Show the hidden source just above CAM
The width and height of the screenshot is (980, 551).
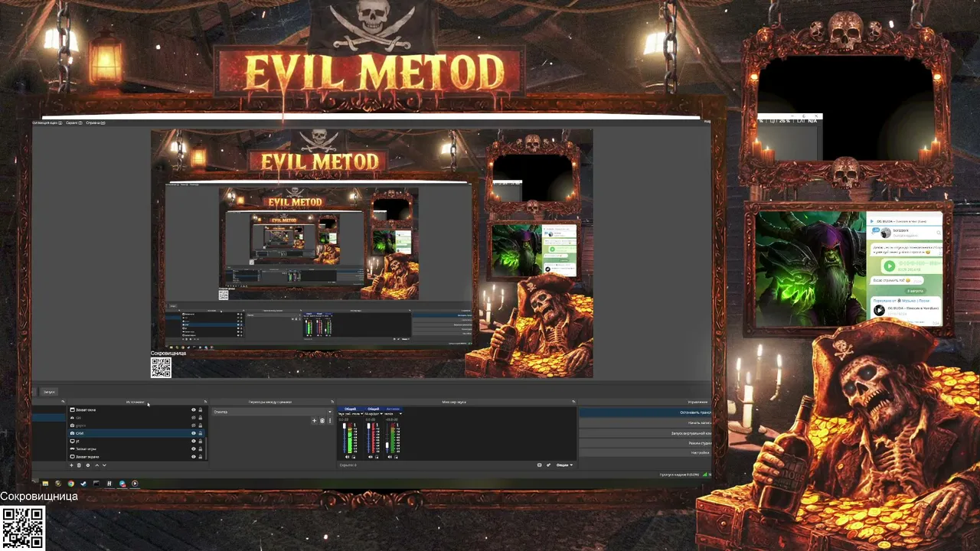pos(193,425)
